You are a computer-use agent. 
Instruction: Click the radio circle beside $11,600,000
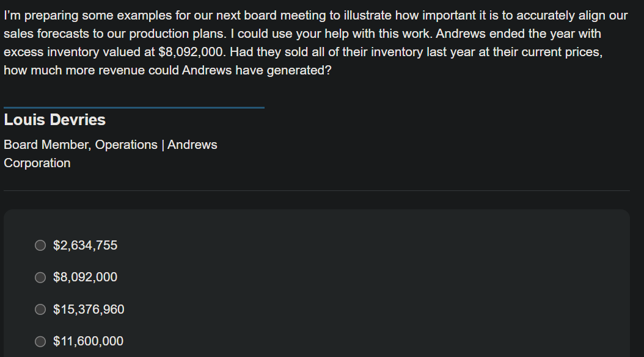click(40, 341)
